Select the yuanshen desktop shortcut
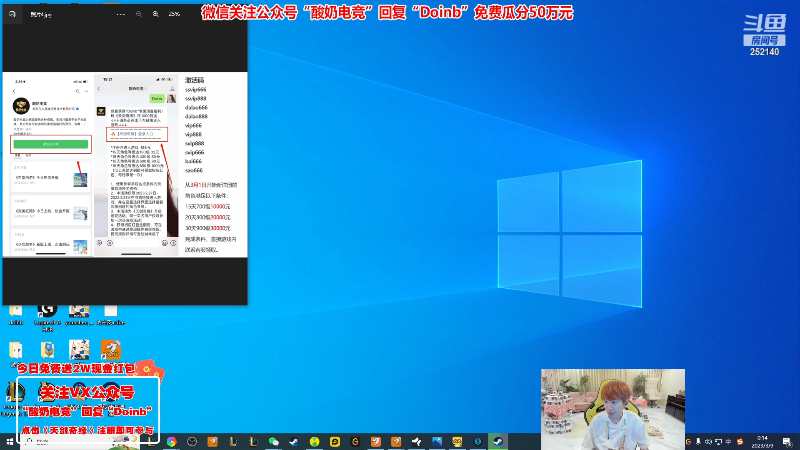This screenshot has width=800, height=450. [79, 315]
